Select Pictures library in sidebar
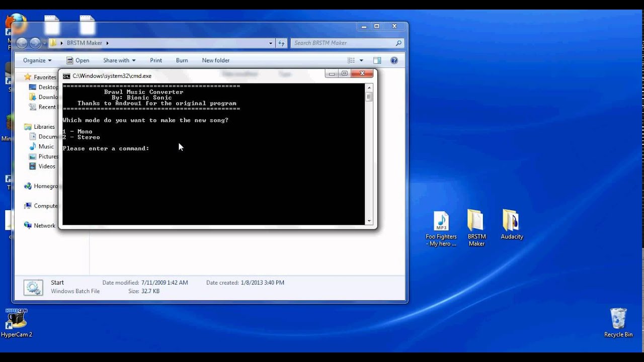 tap(43, 156)
